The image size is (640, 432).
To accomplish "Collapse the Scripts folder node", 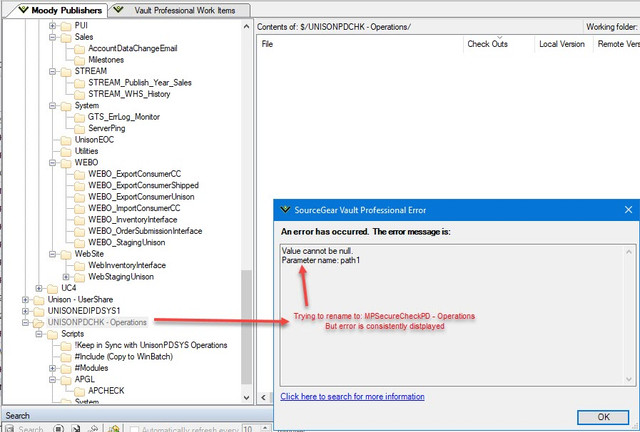I will click(39, 334).
